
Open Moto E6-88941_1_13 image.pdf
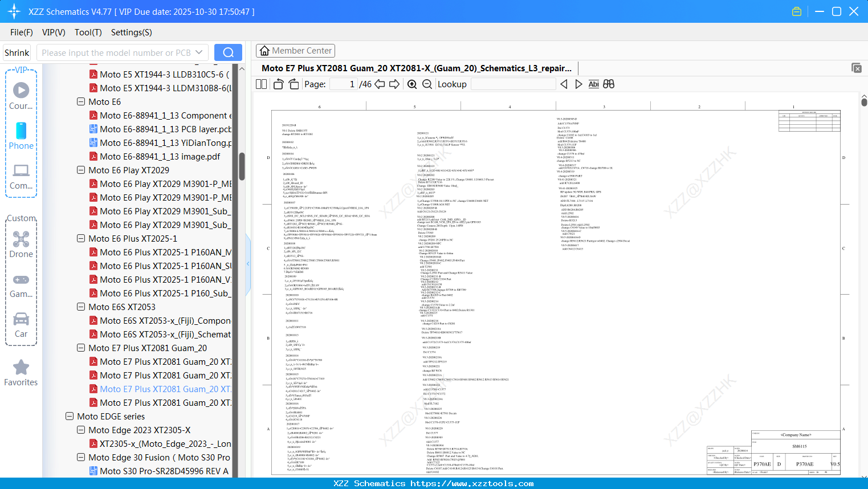click(x=154, y=157)
